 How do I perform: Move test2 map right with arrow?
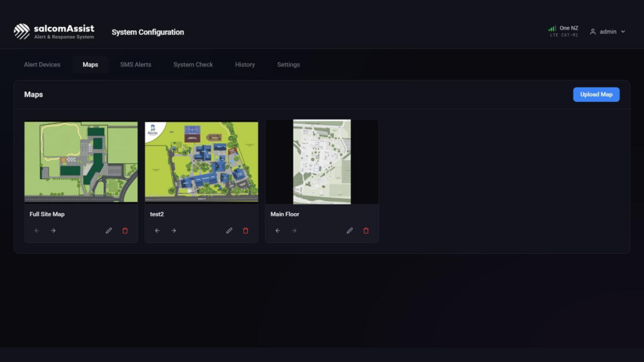coord(174,231)
